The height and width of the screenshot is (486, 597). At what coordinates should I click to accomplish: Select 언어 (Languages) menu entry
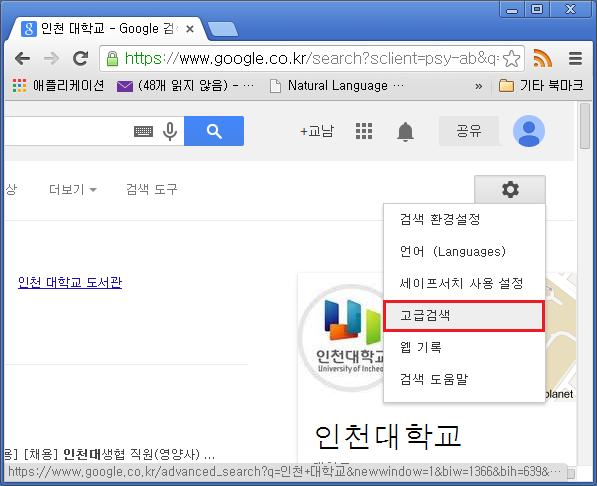[x=465, y=251]
